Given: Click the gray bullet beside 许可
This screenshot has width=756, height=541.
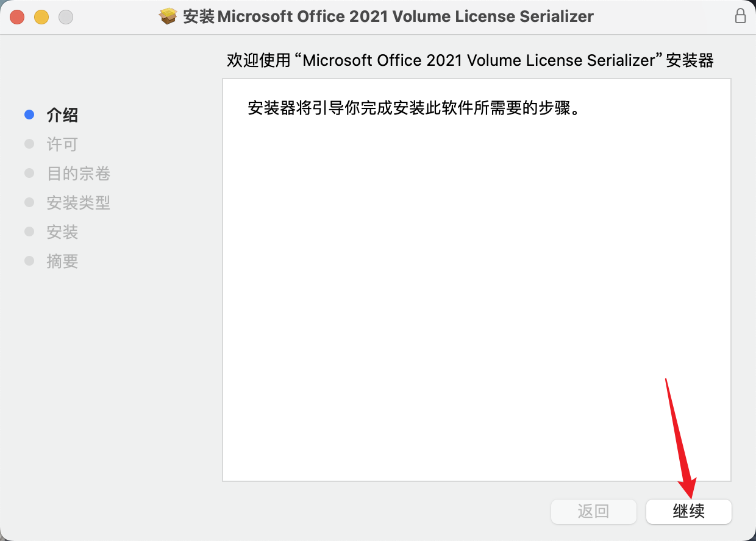Looking at the screenshot, I should coord(29,144).
